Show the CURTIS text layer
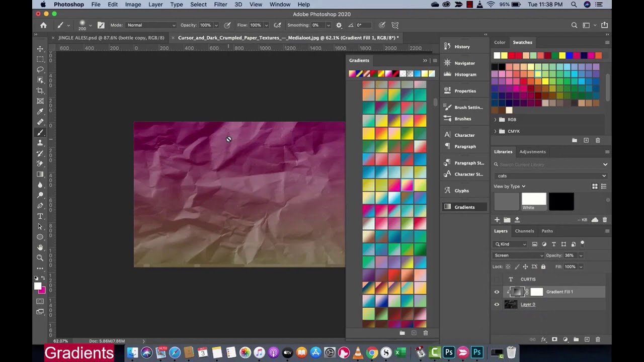This screenshot has height=362, width=644. tap(497, 280)
